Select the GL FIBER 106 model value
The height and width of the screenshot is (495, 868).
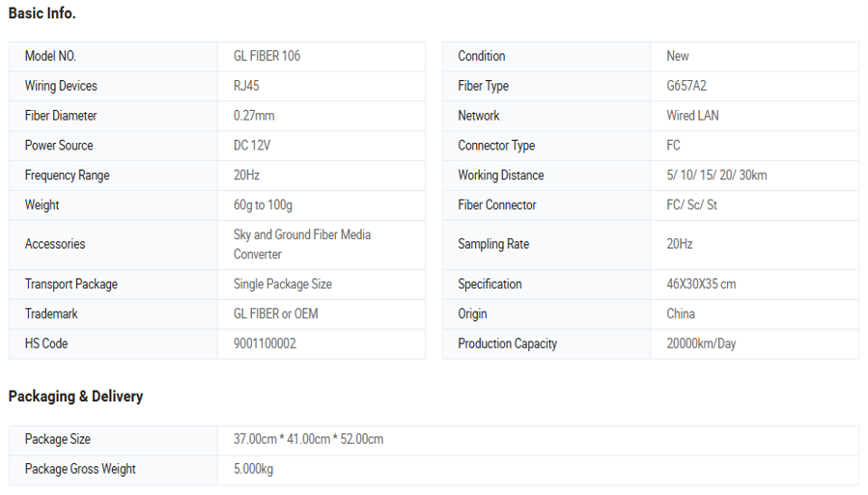click(x=266, y=56)
